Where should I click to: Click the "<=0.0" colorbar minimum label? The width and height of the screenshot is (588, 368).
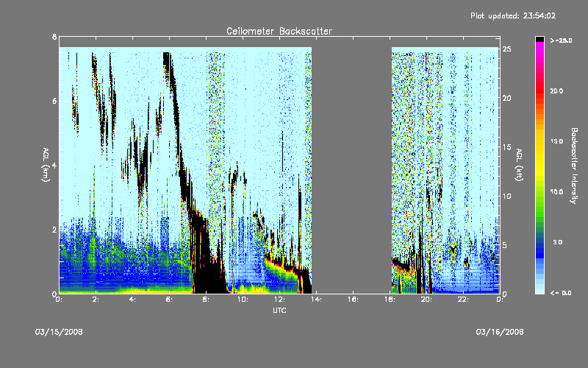561,293
